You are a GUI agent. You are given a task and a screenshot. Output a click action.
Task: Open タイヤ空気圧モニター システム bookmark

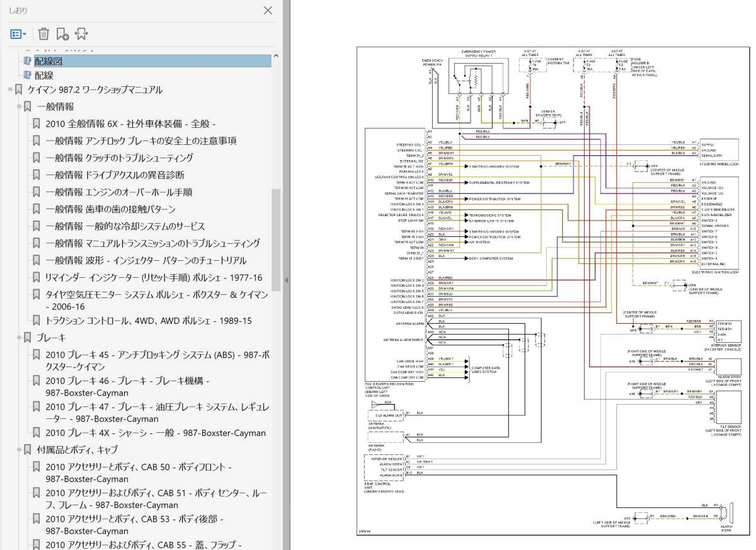[x=157, y=300]
